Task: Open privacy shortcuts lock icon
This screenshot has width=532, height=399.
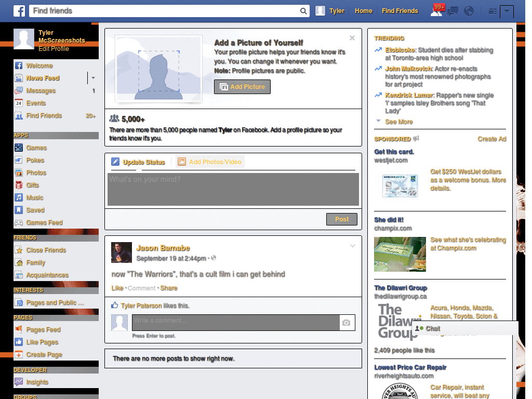Action: tap(493, 11)
